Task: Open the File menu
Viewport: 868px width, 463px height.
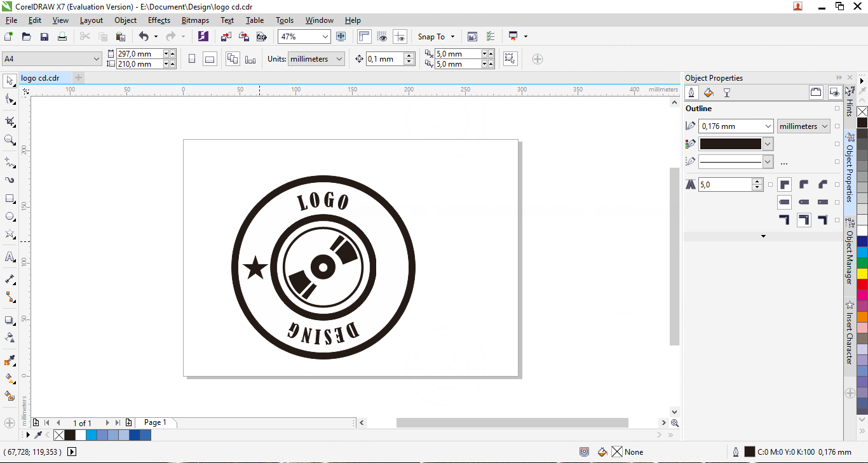Action: (11, 20)
